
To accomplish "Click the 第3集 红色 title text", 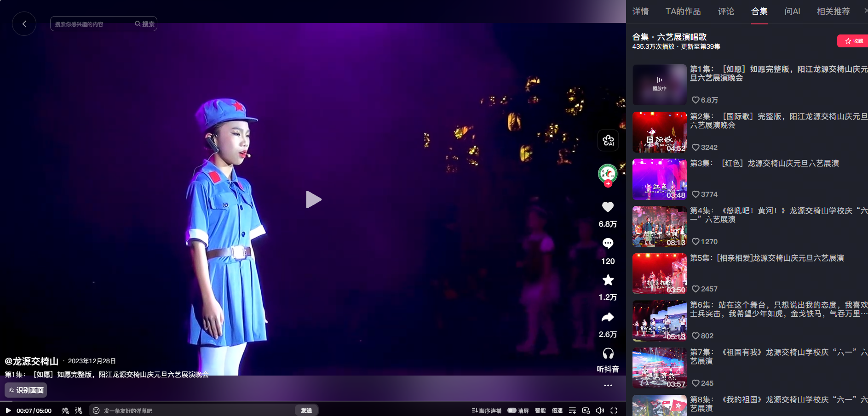I will click(x=765, y=164).
